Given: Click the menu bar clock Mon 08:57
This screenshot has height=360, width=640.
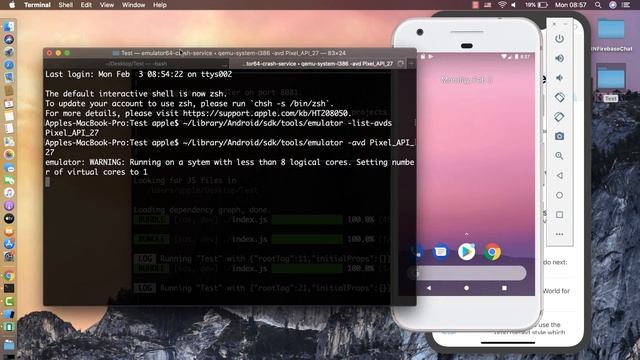Looking at the screenshot, I should [571, 5].
